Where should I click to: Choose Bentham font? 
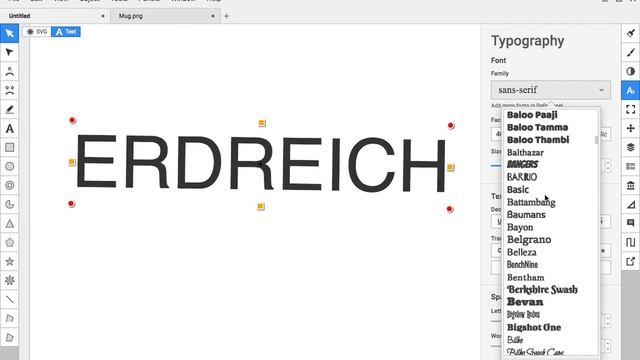pos(526,278)
